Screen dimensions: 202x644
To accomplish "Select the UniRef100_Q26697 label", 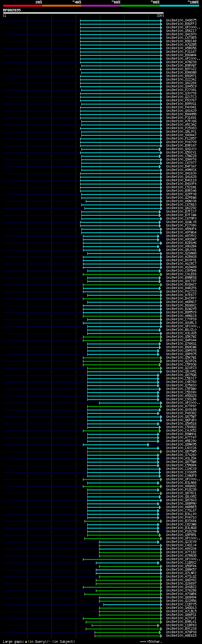I will (181, 583).
